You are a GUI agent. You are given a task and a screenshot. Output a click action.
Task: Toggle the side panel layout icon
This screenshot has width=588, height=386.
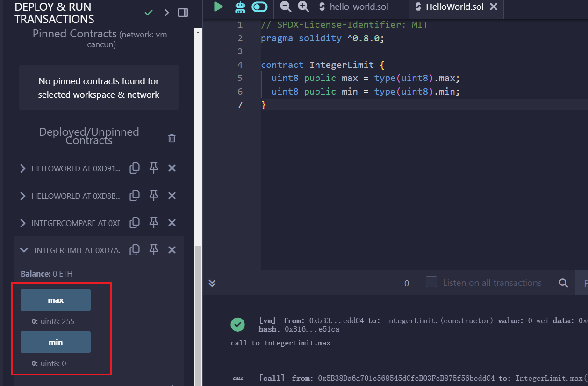point(183,13)
